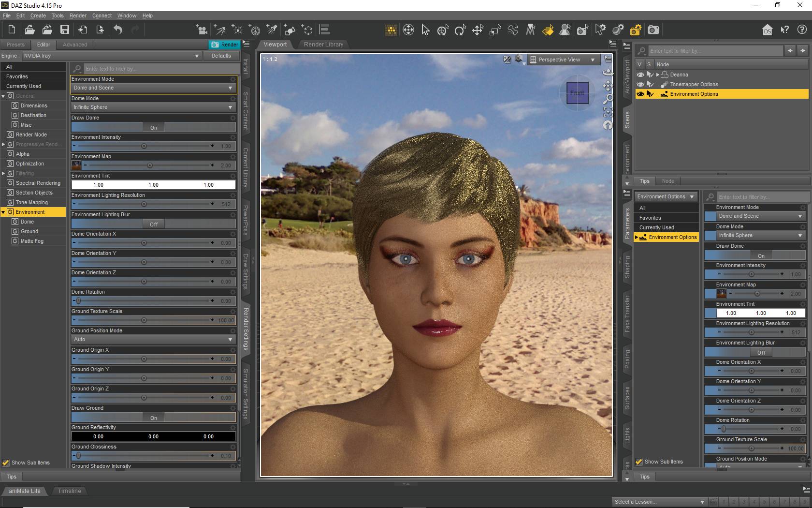Click the New Scene file icon
812x508 pixels.
coord(12,30)
